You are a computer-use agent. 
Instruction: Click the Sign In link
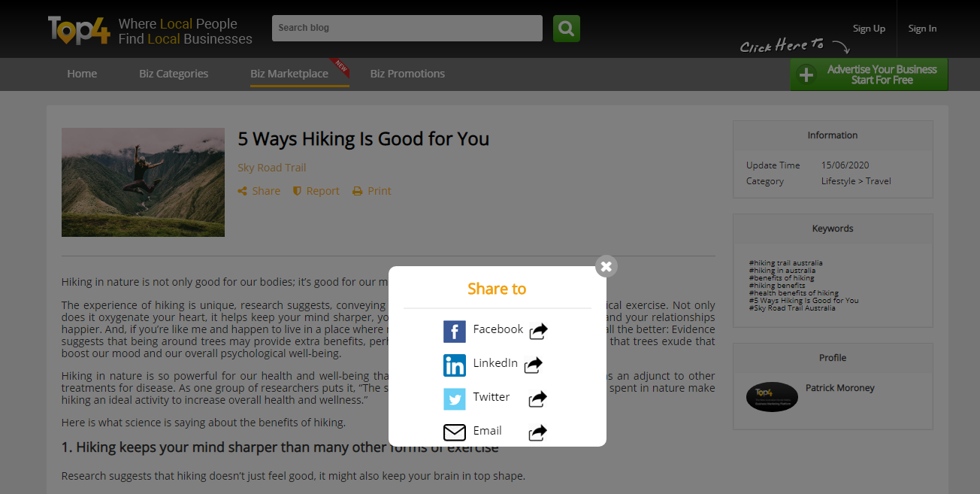pos(922,29)
